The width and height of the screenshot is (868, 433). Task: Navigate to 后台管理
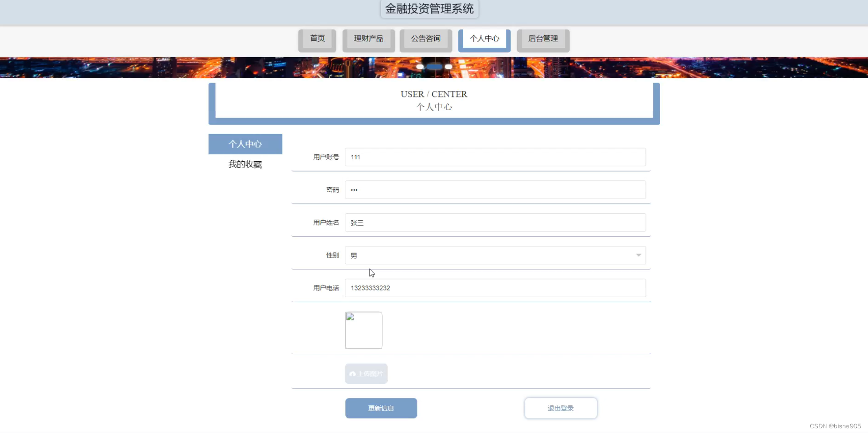pos(543,39)
